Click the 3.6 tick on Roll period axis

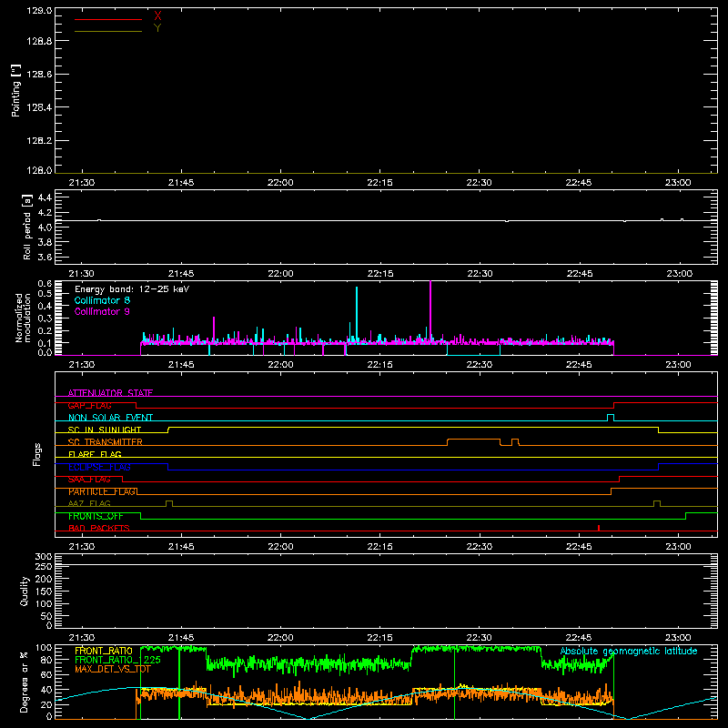pos(45,257)
